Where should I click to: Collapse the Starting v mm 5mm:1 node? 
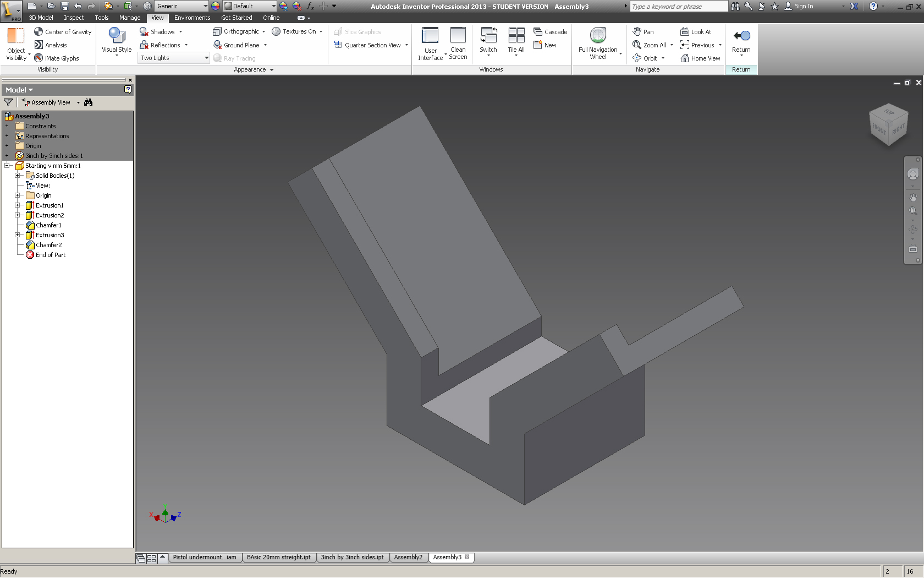click(x=7, y=166)
